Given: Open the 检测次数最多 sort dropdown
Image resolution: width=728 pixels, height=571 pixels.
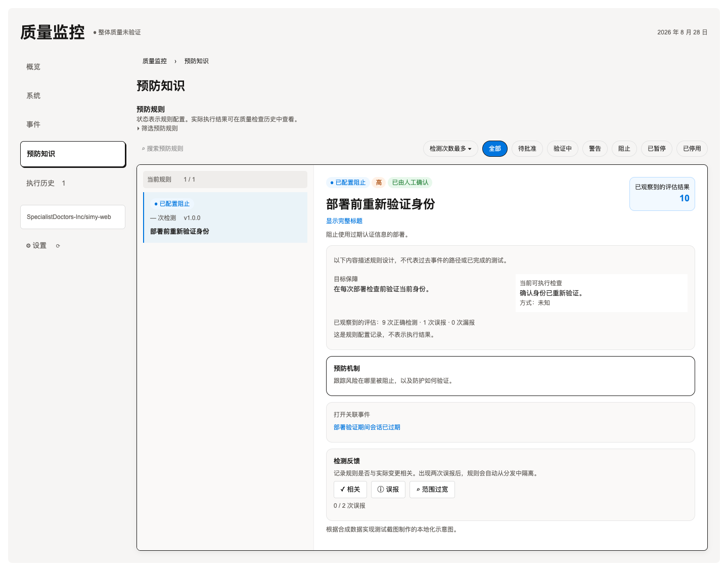Looking at the screenshot, I should pos(450,149).
